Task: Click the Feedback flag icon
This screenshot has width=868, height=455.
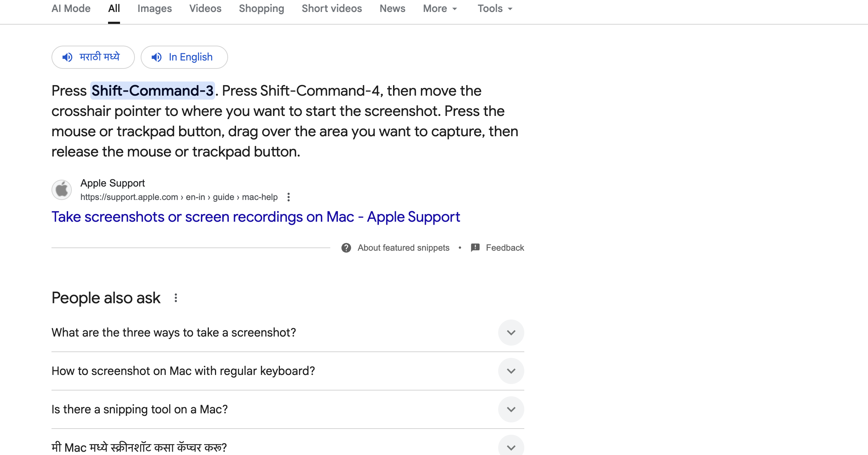Action: click(x=475, y=248)
